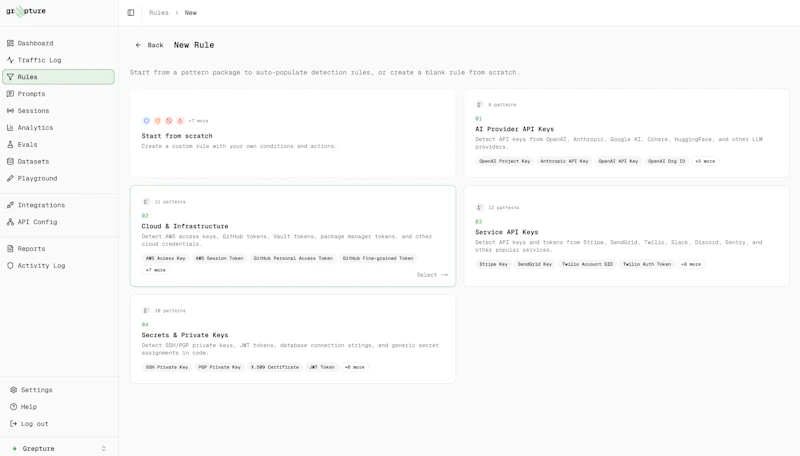
Task: Click the OpenAI Project Key tag
Action: tap(505, 161)
